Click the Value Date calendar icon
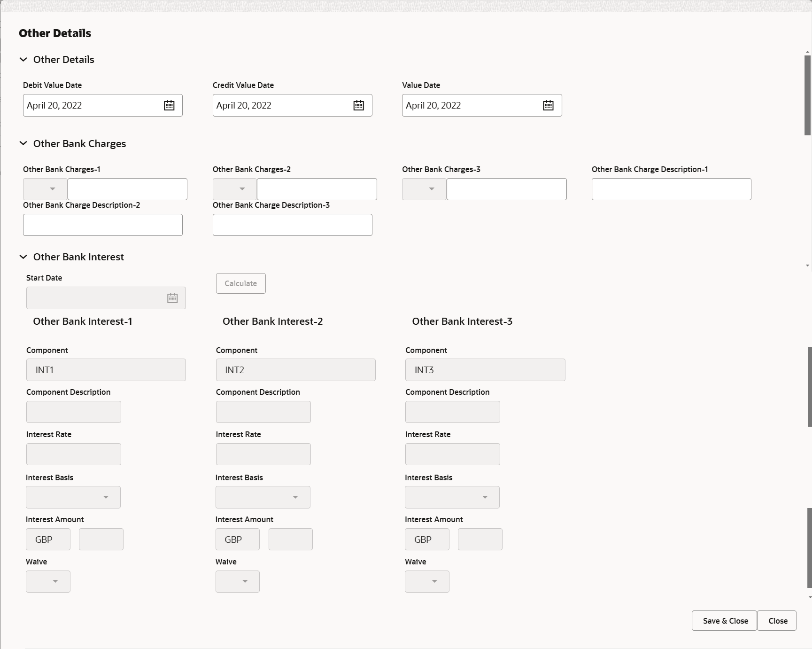This screenshot has width=812, height=649. (548, 105)
